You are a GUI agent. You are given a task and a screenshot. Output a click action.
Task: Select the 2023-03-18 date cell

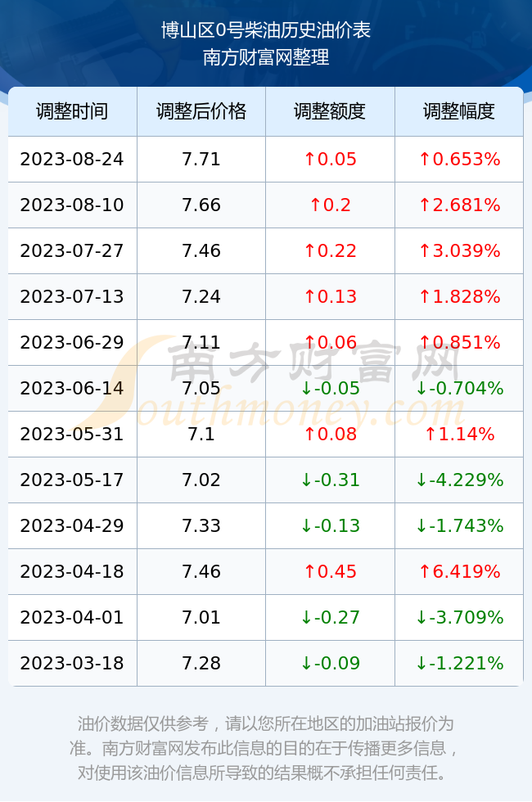(x=72, y=663)
